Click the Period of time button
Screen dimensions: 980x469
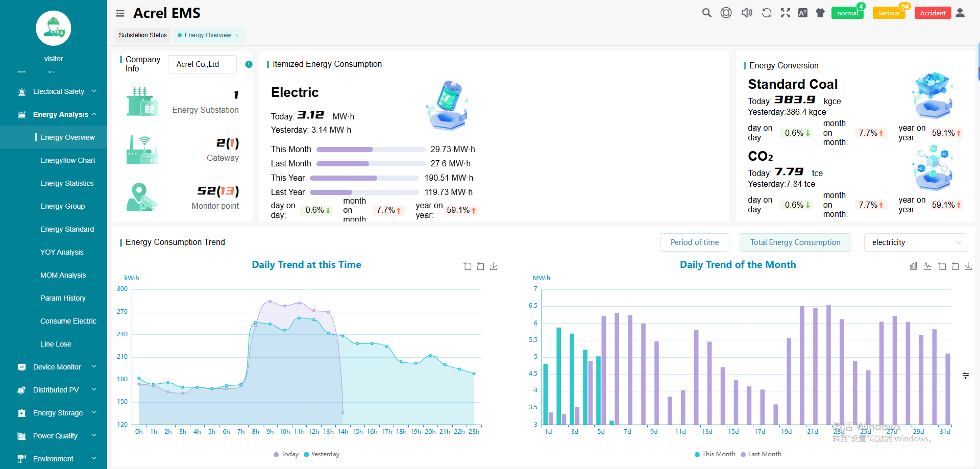click(694, 242)
